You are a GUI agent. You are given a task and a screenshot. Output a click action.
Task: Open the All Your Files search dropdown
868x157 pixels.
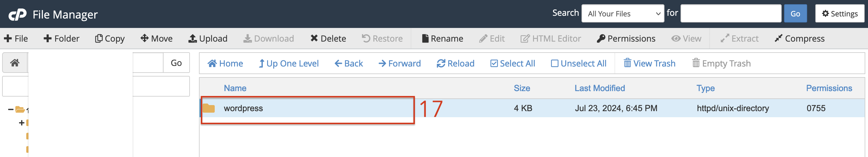coord(623,13)
